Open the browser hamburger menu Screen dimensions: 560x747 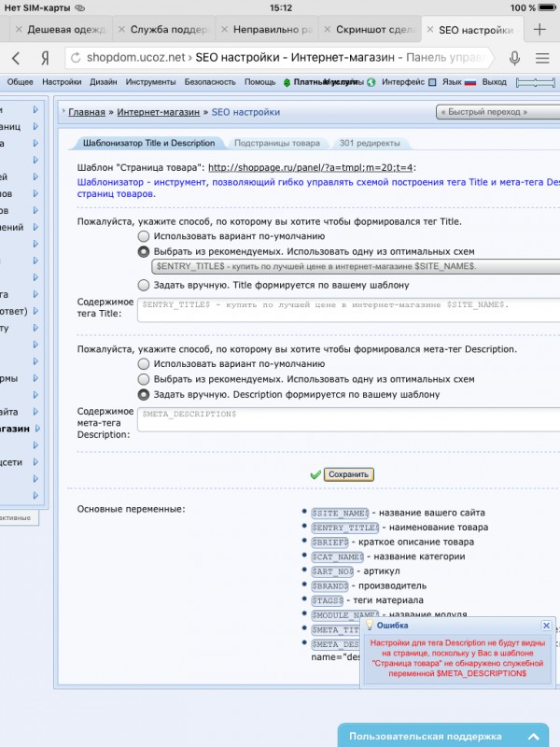click(542, 58)
